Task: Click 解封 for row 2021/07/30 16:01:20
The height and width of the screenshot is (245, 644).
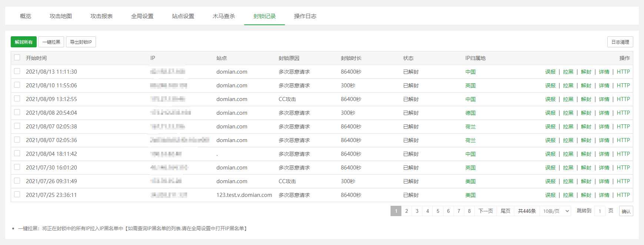Action: coord(586,168)
